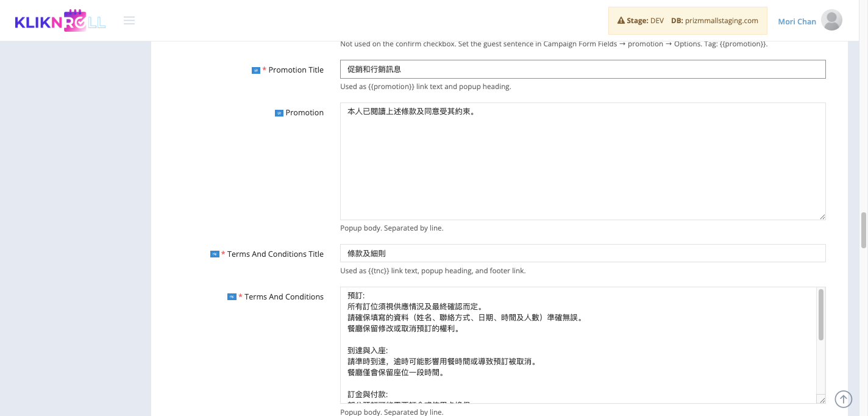Click the 'Promotion Title' field label
The image size is (868, 416).
[x=296, y=70]
